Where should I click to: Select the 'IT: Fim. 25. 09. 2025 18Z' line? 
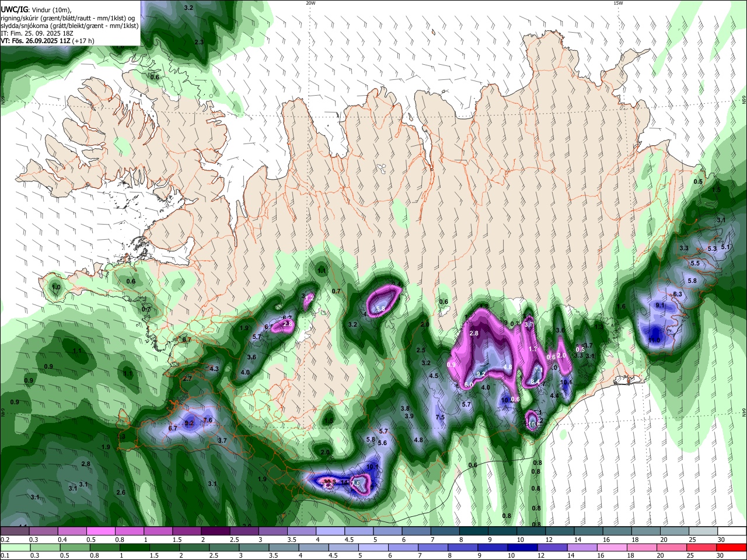pos(37,33)
